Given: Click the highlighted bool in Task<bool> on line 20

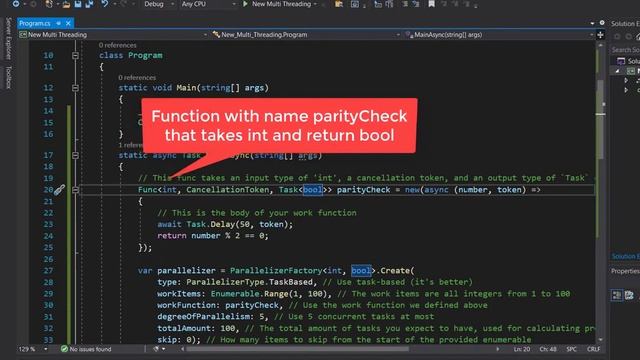Looking at the screenshot, I should coord(313,190).
